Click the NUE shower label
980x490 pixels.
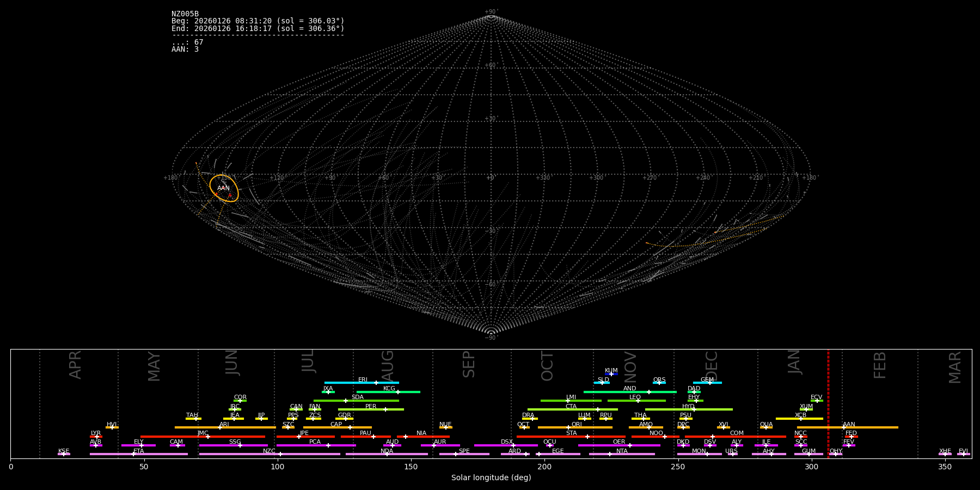coord(445,425)
